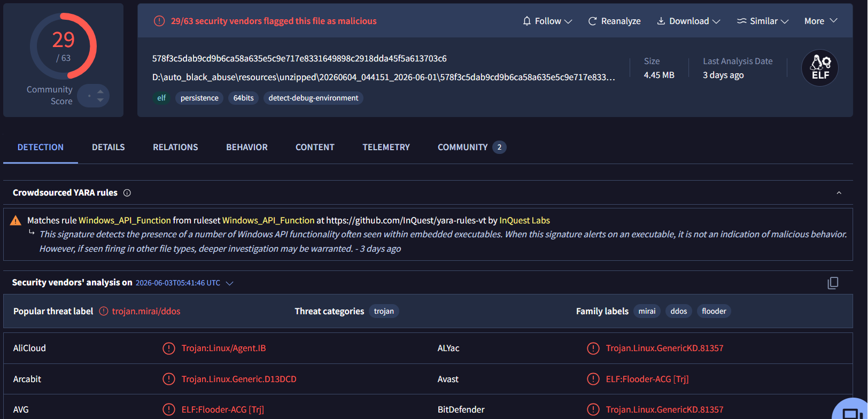868x419 pixels.
Task: Click the elf tag
Action: pyautogui.click(x=161, y=98)
